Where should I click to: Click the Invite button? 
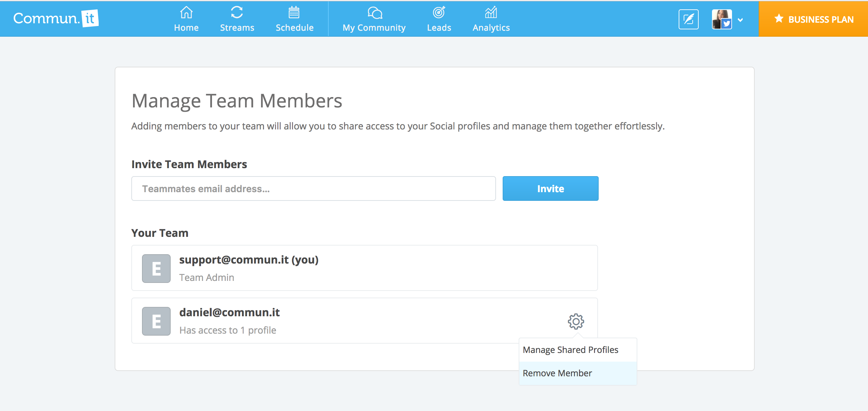click(551, 188)
